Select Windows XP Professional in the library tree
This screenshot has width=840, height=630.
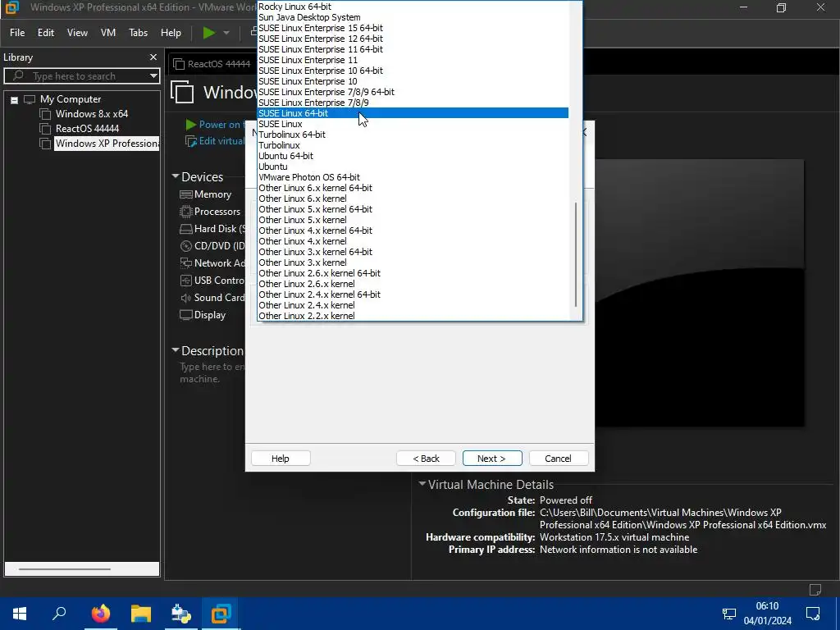[107, 143]
